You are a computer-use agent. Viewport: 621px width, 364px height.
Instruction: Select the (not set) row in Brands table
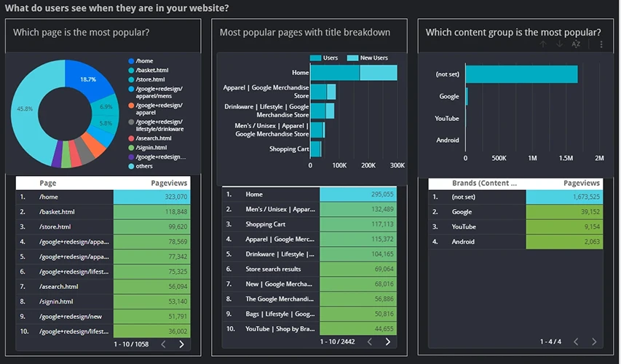point(515,197)
